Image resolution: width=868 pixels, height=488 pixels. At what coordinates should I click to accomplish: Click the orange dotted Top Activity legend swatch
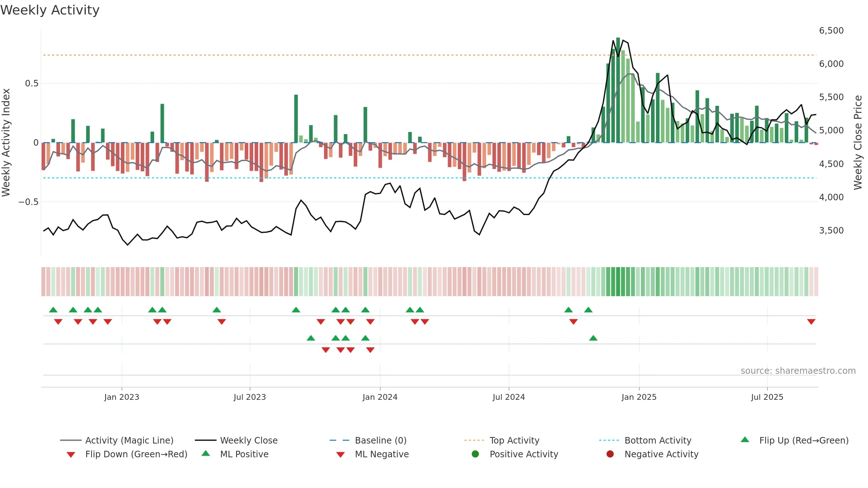coord(474,440)
